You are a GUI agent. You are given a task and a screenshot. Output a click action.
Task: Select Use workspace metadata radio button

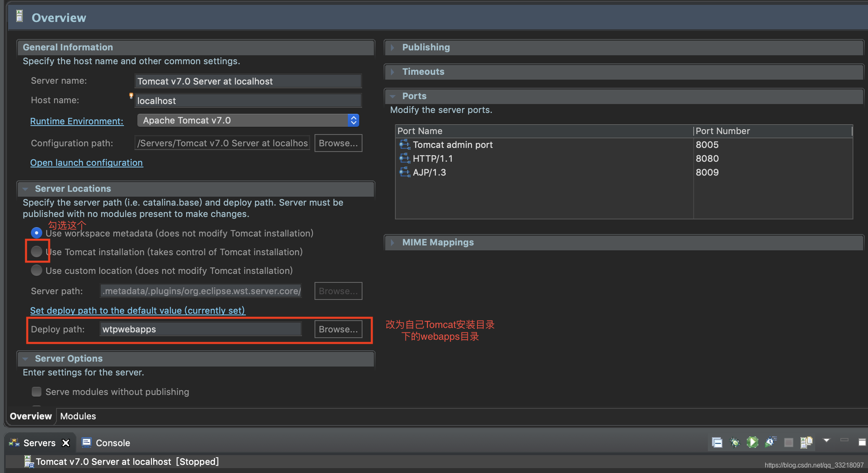37,233
